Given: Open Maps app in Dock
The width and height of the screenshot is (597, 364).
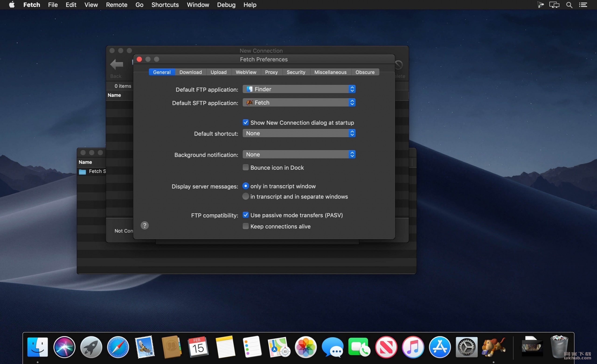Looking at the screenshot, I should tap(279, 347).
